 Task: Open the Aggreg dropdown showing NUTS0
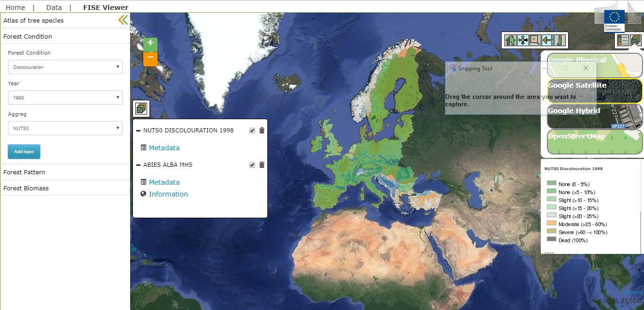click(x=65, y=128)
